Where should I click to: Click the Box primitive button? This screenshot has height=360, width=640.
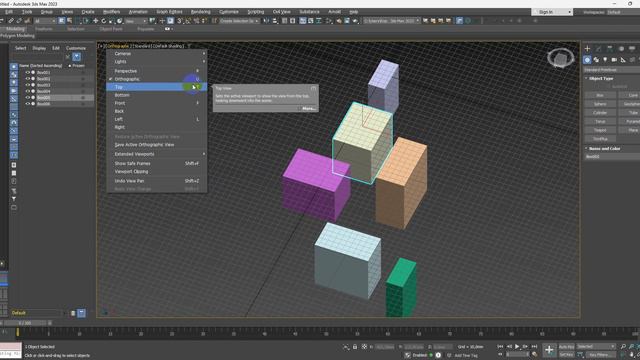click(600, 95)
